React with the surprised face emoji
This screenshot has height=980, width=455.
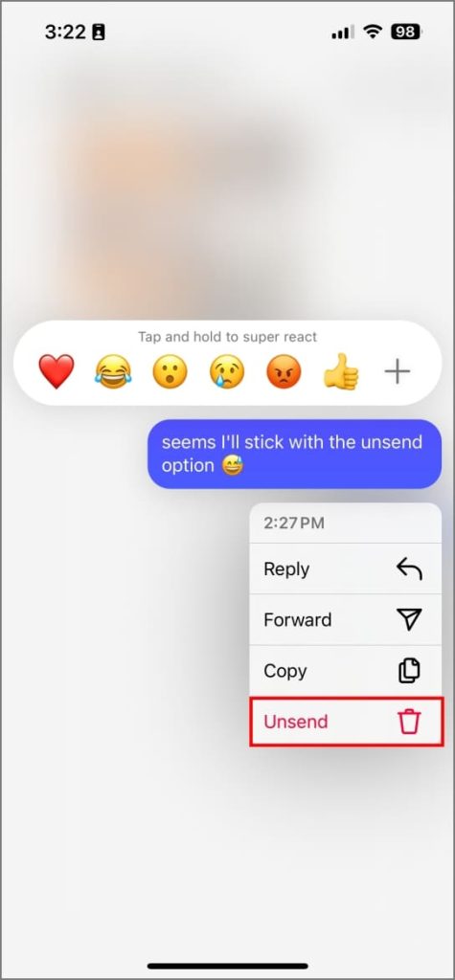pos(170,372)
